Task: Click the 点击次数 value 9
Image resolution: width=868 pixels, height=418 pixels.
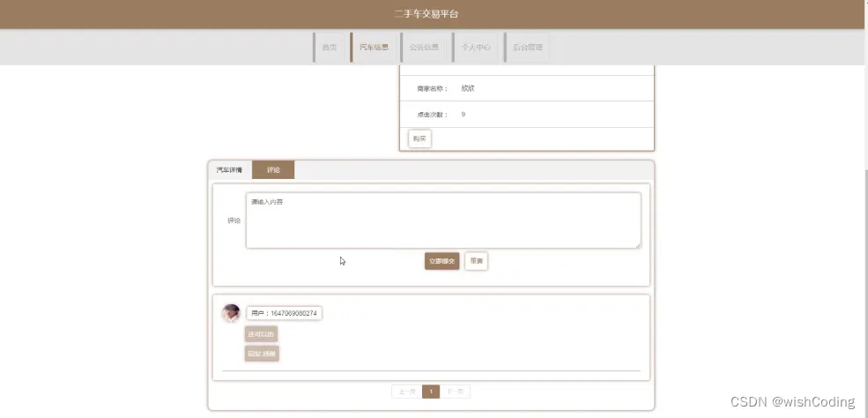Action: (x=464, y=115)
